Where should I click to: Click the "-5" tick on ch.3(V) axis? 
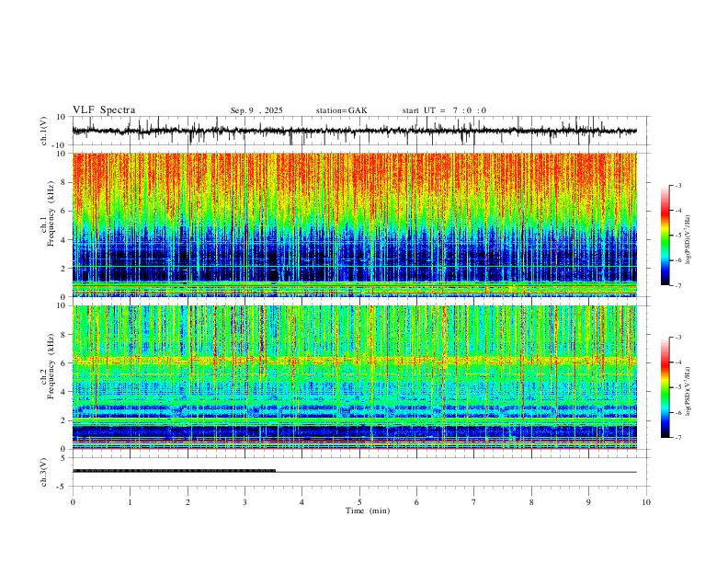pos(62,487)
